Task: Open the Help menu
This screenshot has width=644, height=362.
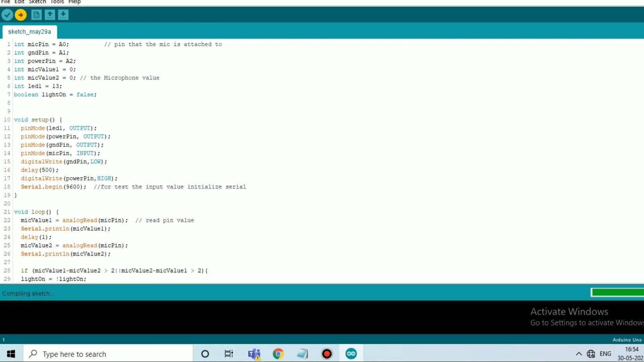Action: click(74, 2)
